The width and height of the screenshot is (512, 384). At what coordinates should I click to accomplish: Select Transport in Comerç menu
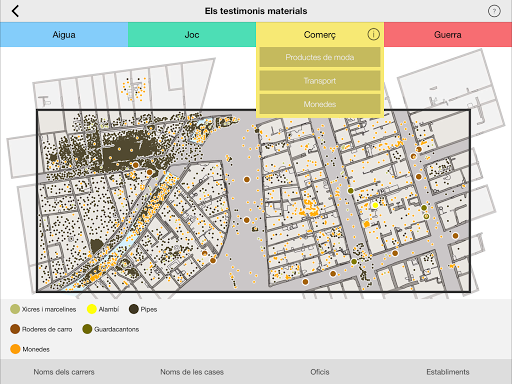tap(320, 81)
